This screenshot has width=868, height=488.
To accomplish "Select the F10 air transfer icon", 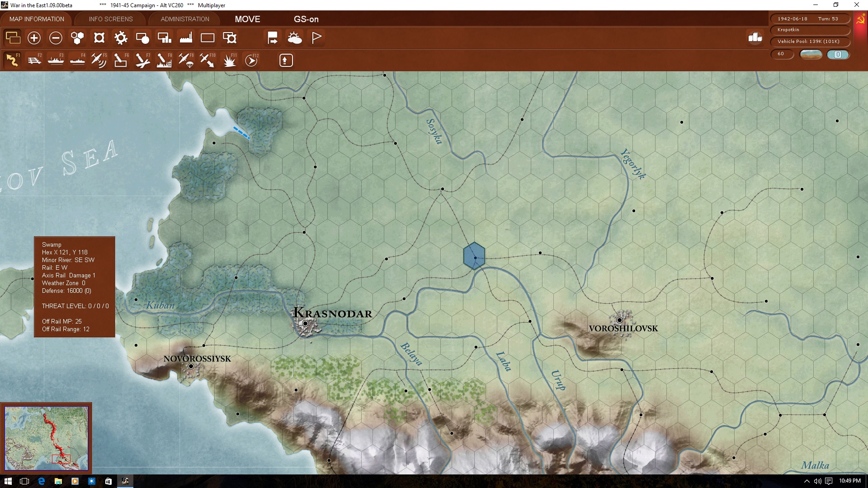I will [208, 60].
